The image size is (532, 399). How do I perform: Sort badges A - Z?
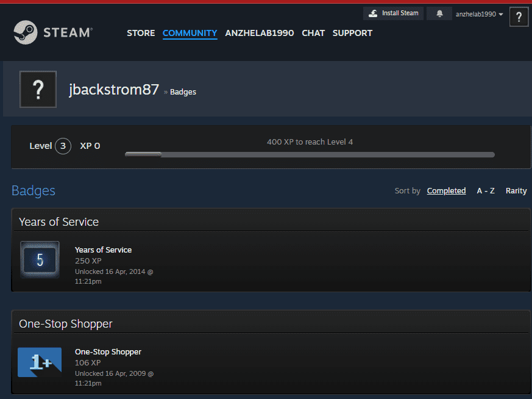point(485,191)
